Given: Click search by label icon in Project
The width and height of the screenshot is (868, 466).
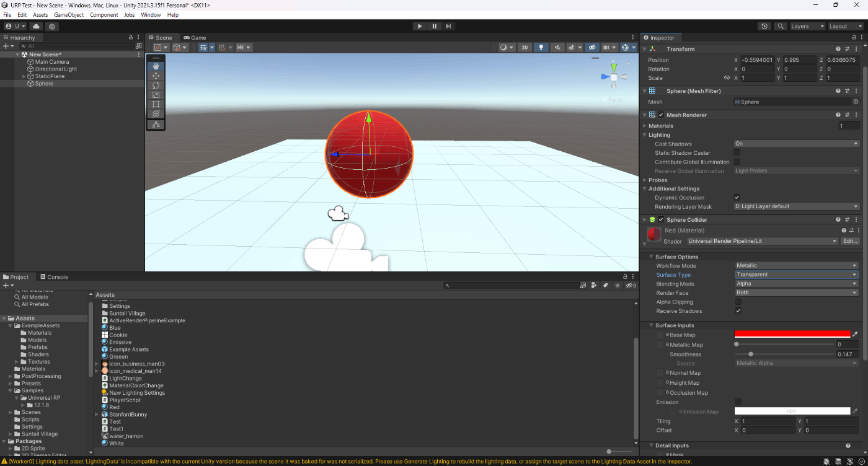Looking at the screenshot, I should (x=606, y=286).
